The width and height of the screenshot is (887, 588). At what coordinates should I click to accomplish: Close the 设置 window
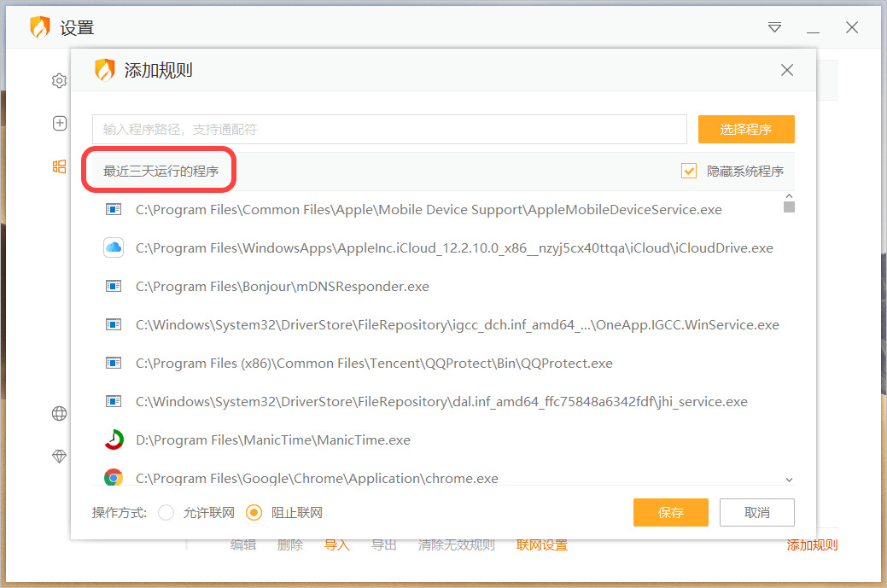(x=852, y=27)
